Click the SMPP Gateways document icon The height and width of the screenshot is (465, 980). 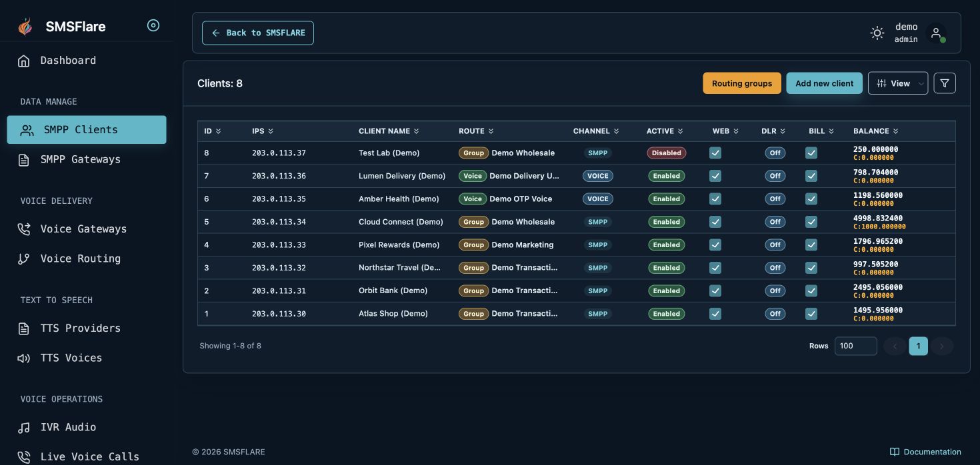pyautogui.click(x=24, y=160)
